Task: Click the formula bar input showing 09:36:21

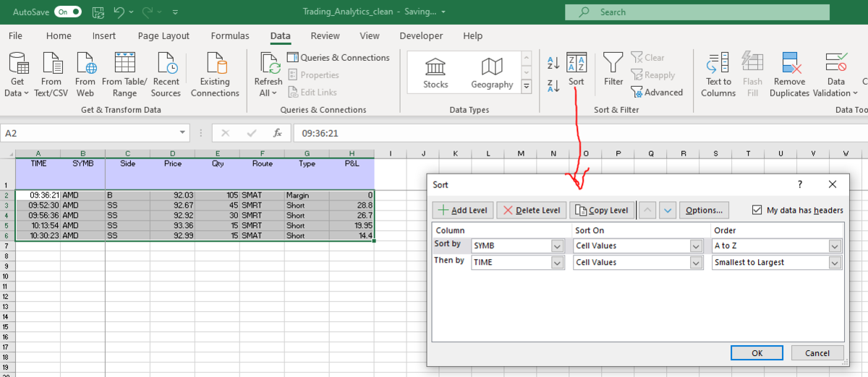Action: pos(579,133)
